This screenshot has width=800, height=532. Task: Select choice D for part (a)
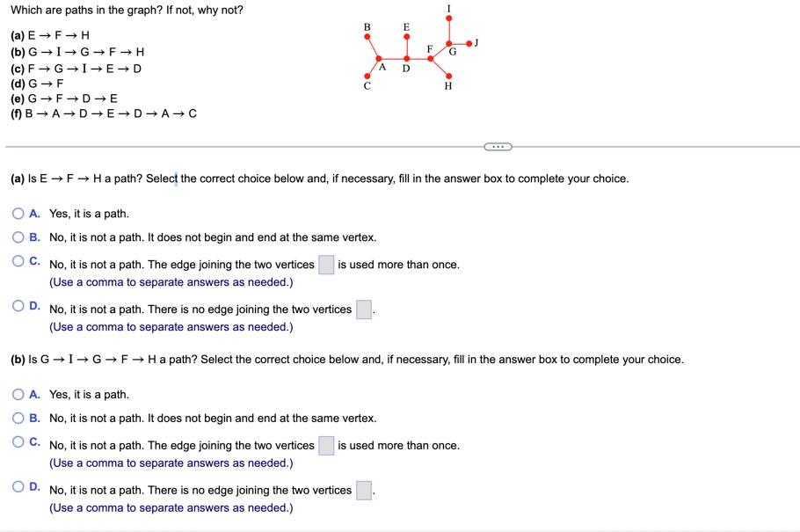(x=17, y=305)
